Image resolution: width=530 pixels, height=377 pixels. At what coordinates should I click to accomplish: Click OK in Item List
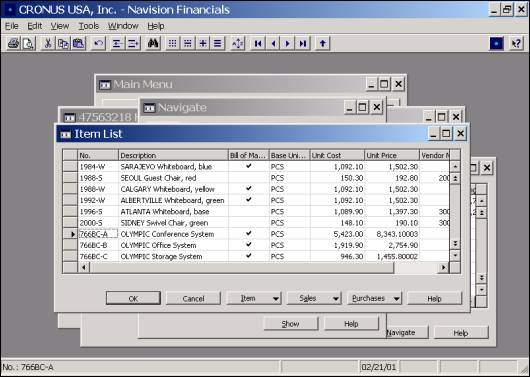pyautogui.click(x=133, y=299)
